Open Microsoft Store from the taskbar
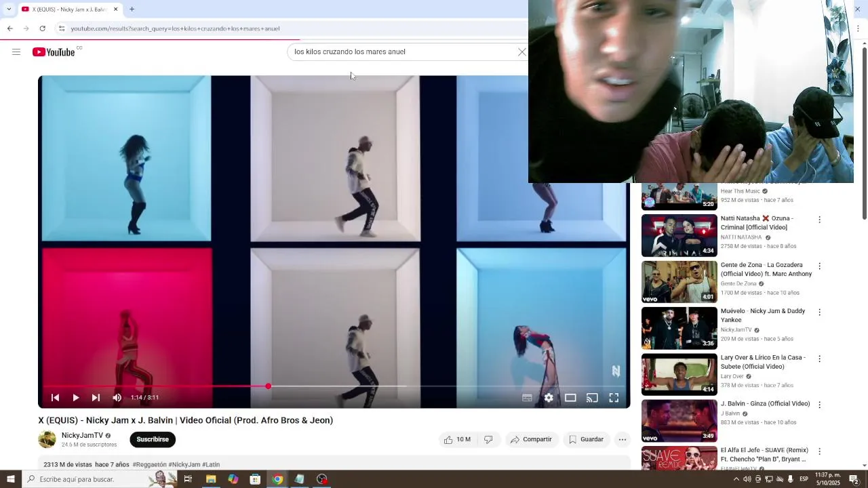This screenshot has width=868, height=488. [x=255, y=479]
